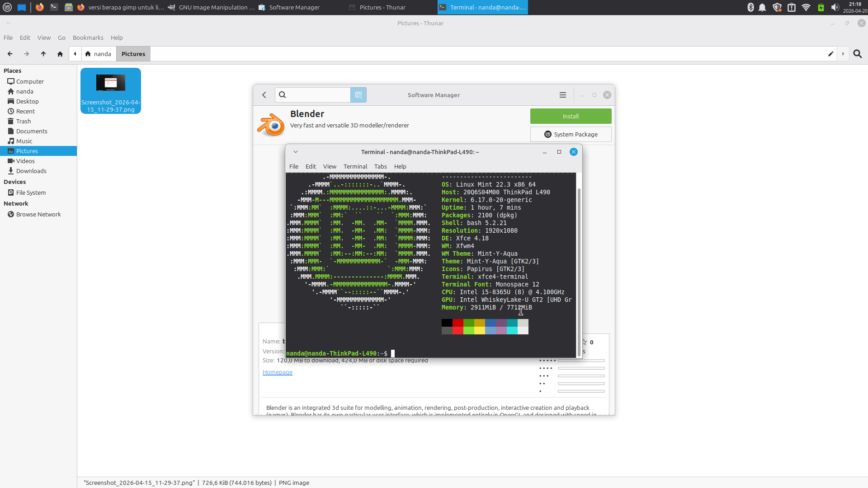Click the battery power indicator
This screenshot has width=868, height=488.
click(x=821, y=7)
